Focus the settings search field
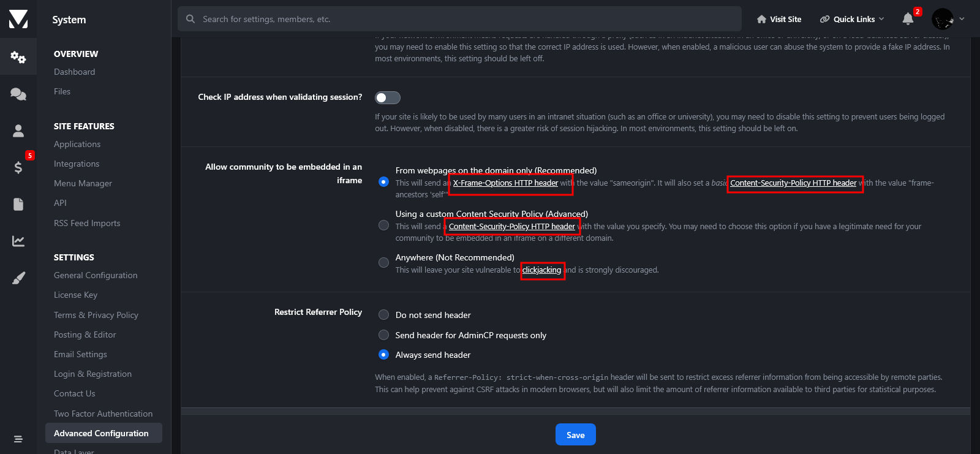 pos(459,19)
